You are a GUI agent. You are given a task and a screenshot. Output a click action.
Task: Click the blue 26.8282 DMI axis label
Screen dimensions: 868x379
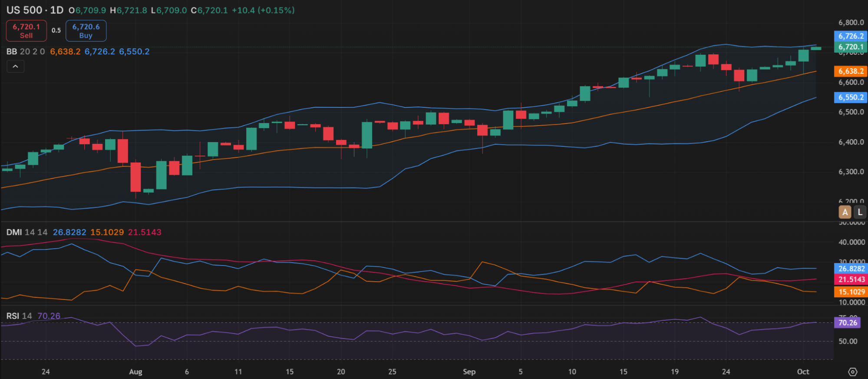tap(851, 269)
